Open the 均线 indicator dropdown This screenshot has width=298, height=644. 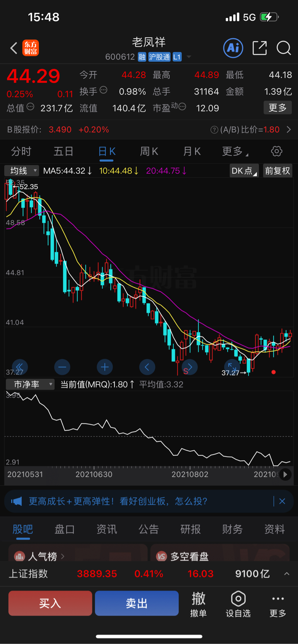pyautogui.click(x=22, y=170)
